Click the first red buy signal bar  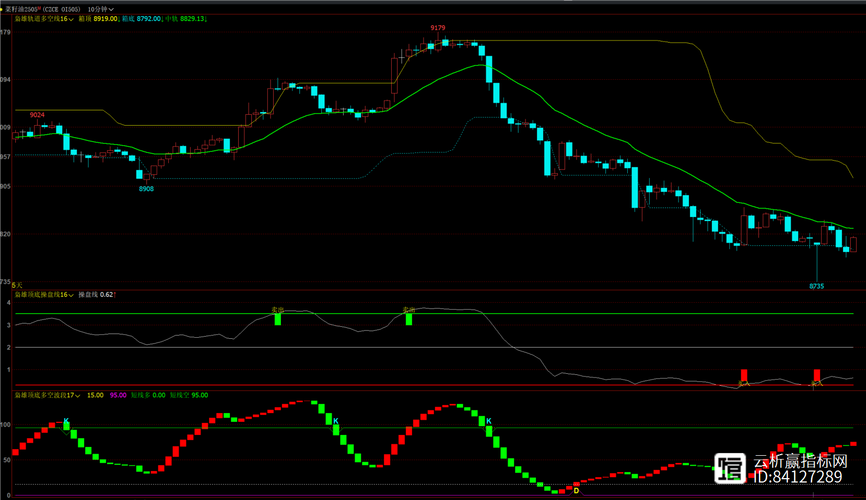743,376
